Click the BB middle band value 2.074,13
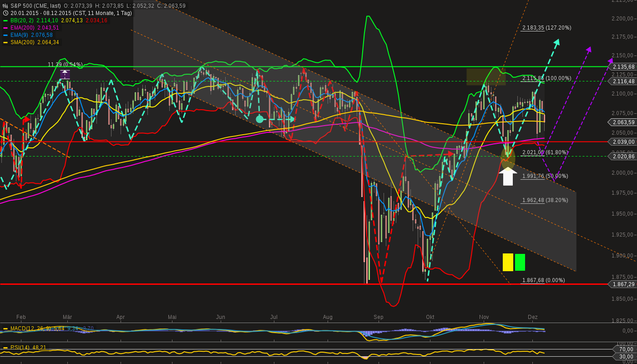 72,20
